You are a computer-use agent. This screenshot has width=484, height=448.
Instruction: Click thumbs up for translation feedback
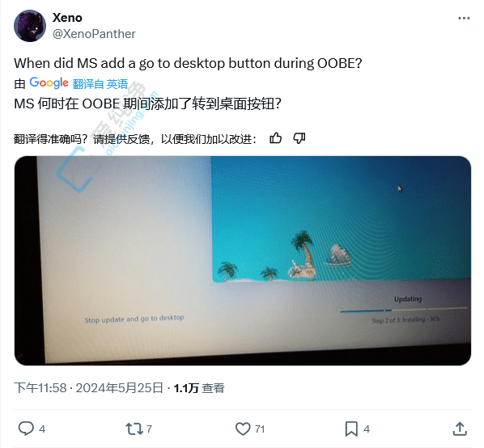point(275,138)
